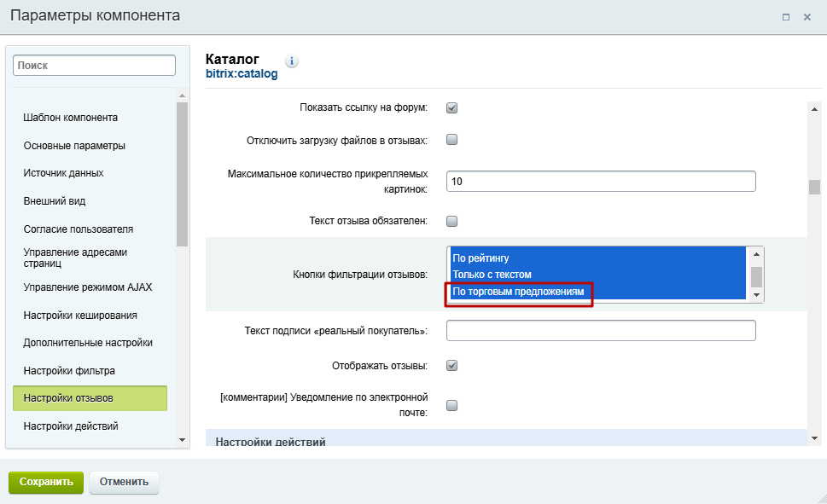
Task: Click the main panel vertical scrollbar thumb
Action: click(x=814, y=187)
